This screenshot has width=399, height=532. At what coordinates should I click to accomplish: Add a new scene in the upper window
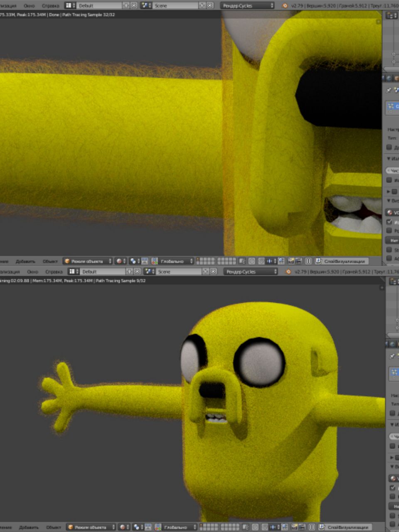(202, 6)
